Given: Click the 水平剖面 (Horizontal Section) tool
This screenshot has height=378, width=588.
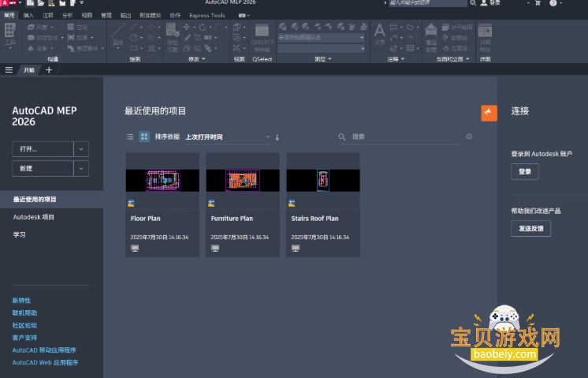Looking at the screenshot, I should pyautogui.click(x=457, y=27).
